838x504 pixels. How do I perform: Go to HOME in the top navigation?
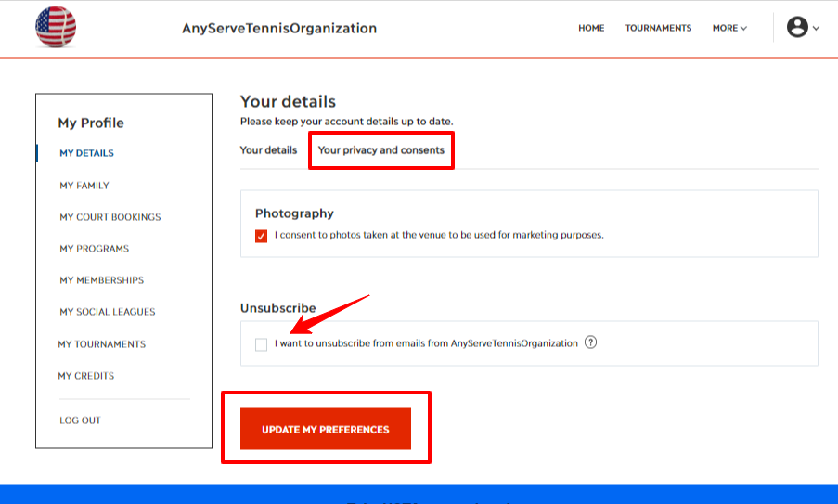(x=591, y=28)
